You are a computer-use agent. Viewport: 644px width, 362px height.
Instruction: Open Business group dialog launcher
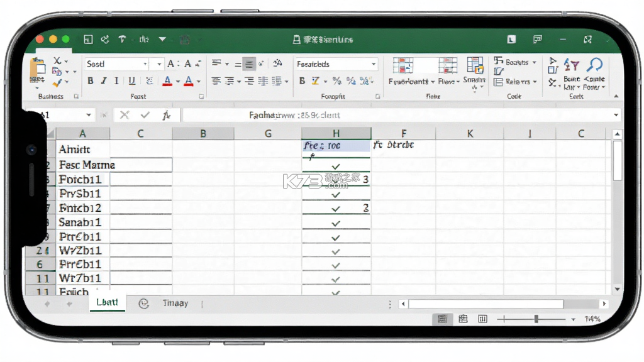coord(76,96)
